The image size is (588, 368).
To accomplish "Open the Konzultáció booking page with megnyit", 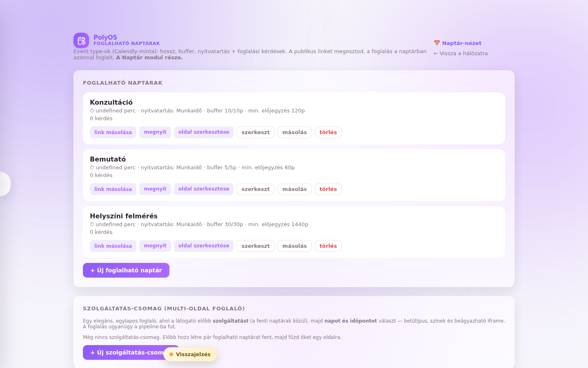I will click(x=155, y=132).
